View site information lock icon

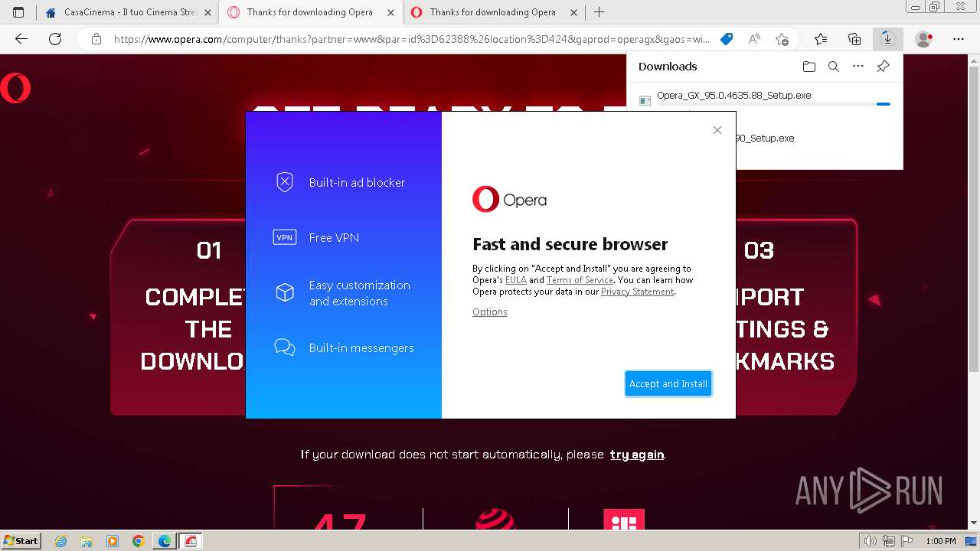coord(96,39)
